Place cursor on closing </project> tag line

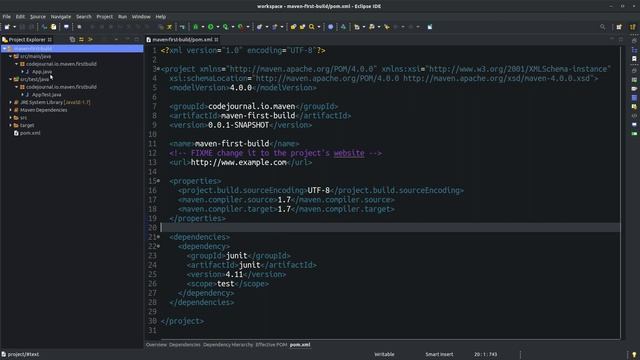[182, 321]
